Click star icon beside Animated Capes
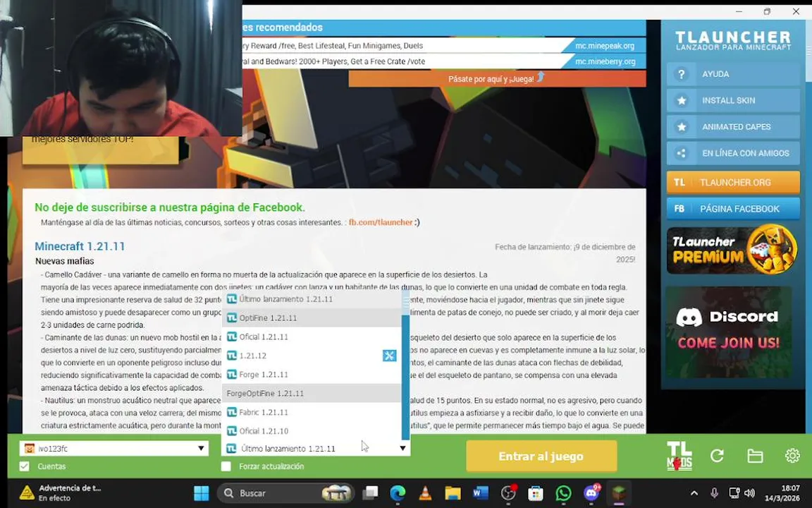Viewport: 812px width, 508px height. (x=682, y=127)
